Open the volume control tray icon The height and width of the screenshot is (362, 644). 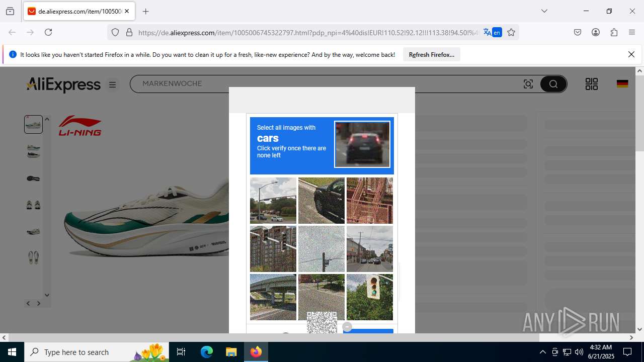(x=579, y=352)
